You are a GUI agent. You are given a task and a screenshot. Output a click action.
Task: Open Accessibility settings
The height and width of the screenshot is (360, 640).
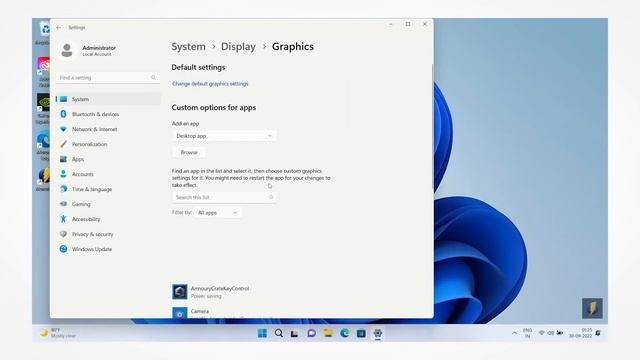point(108,219)
